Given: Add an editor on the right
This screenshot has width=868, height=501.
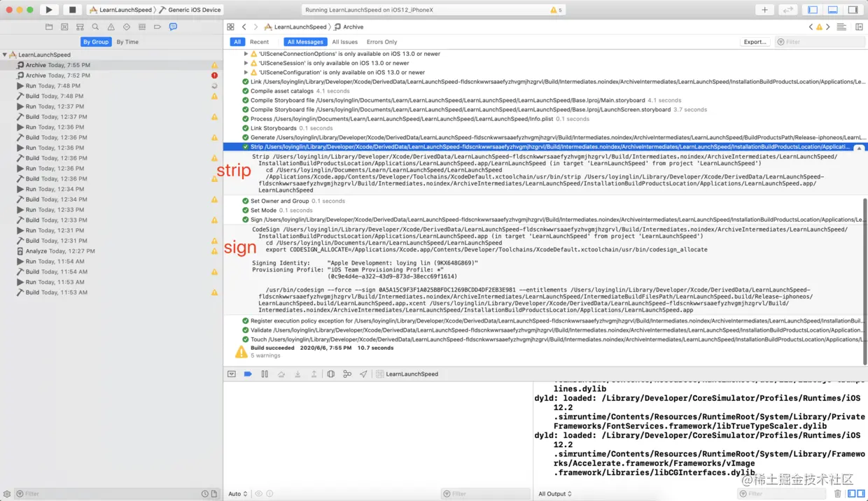Looking at the screenshot, I should 859,27.
